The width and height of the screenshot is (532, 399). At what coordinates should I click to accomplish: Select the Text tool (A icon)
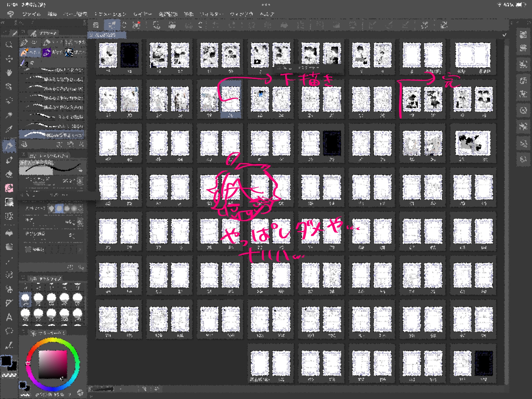pos(9,317)
